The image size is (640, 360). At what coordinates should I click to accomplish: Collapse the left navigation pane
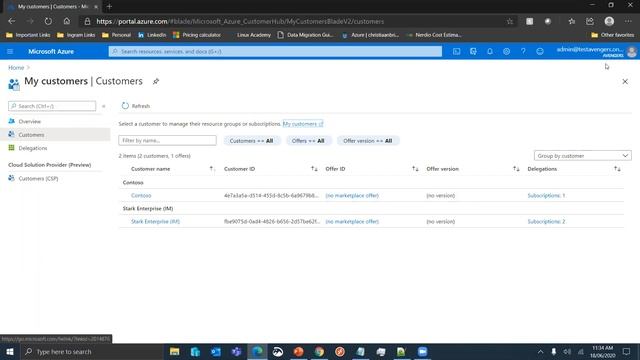pyautogui.click(x=104, y=106)
